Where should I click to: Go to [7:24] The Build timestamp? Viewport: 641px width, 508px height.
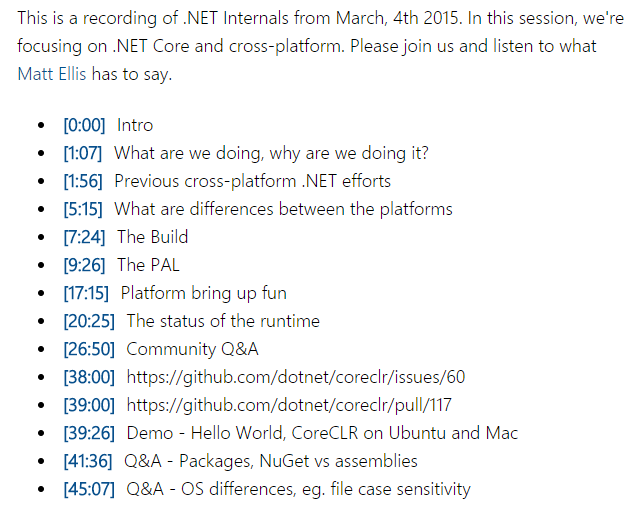click(84, 237)
